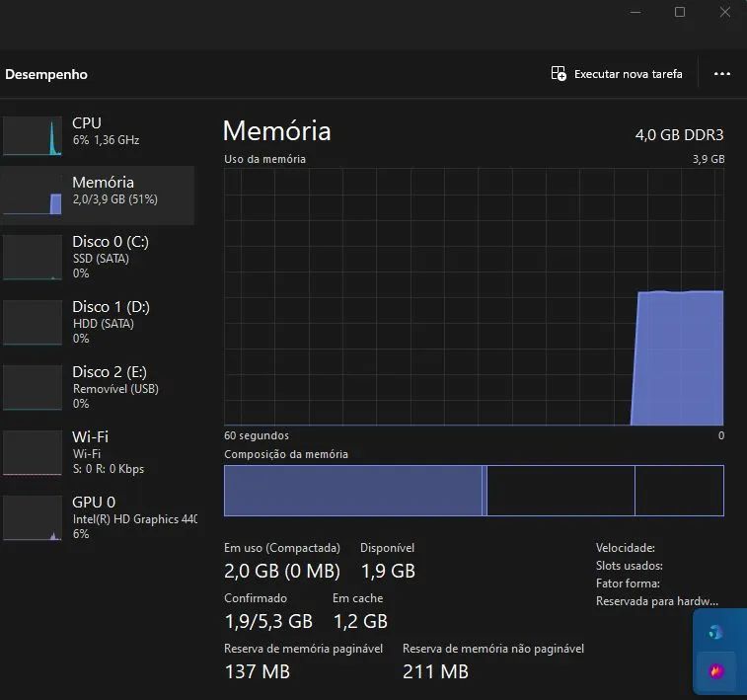Click the free segment of memory composition bar
The image size is (747, 700).
tap(678, 491)
